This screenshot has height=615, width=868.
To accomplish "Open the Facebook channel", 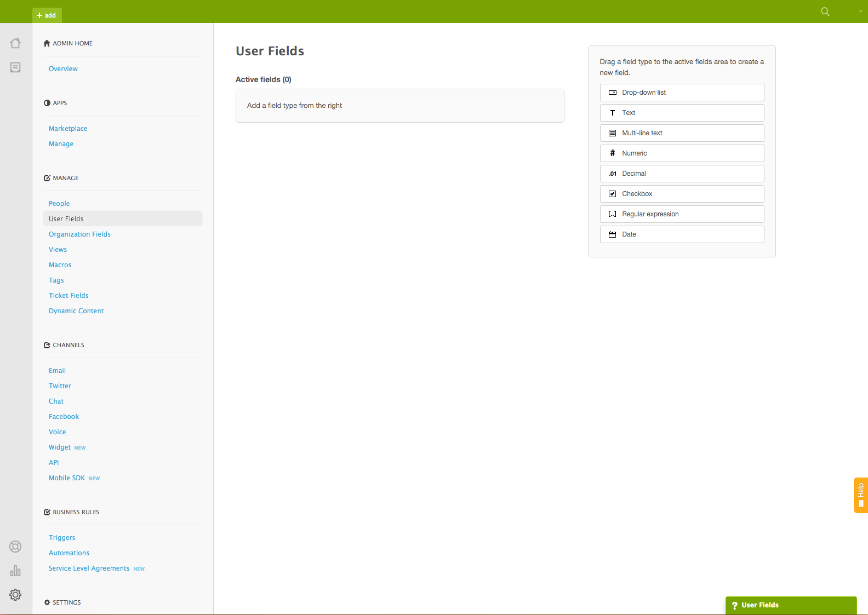I will pos(64,417).
